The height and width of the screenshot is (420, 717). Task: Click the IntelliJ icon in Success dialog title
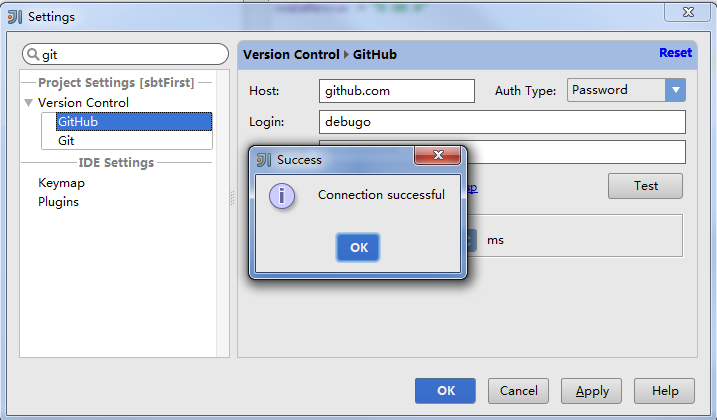(264, 160)
